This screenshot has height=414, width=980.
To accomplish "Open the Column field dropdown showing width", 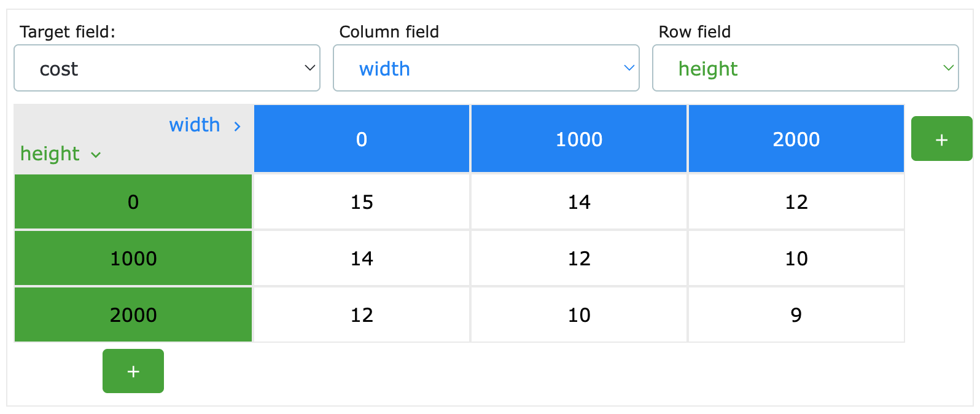I will tap(486, 68).
